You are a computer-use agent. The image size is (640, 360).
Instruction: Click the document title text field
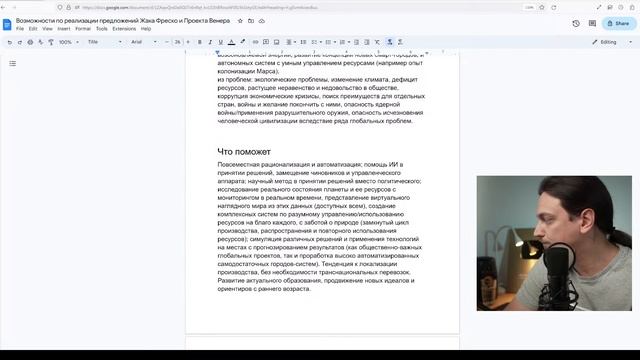(x=123, y=20)
